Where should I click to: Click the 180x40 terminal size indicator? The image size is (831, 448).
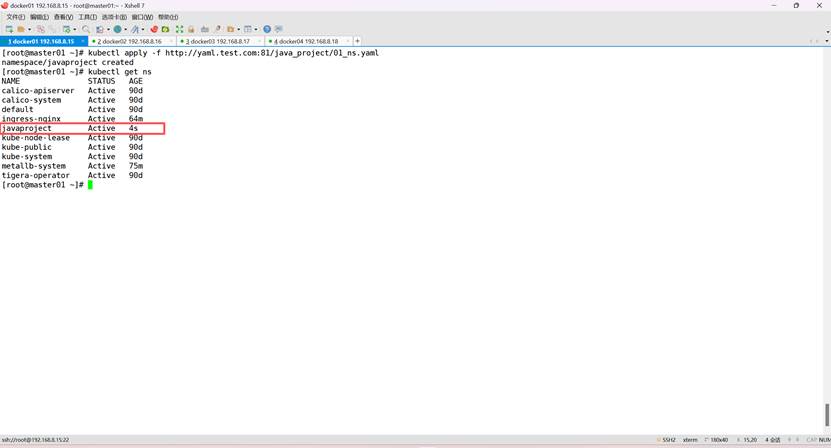tap(717, 440)
